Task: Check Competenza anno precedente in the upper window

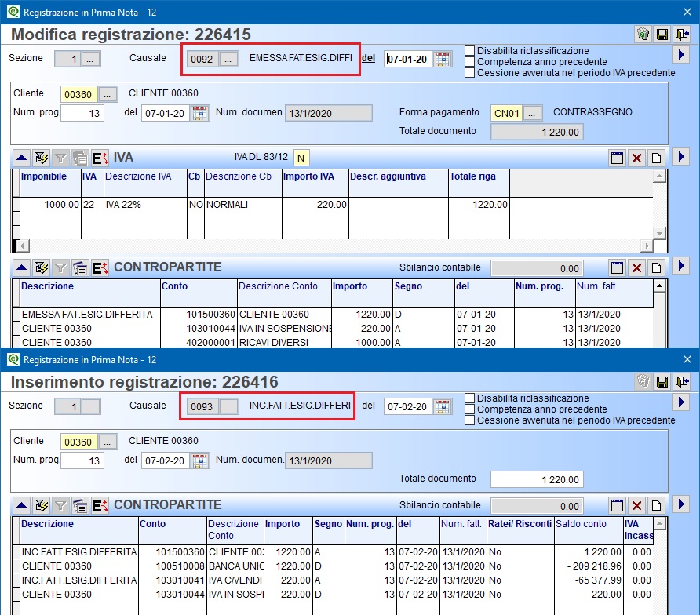Action: [x=470, y=61]
